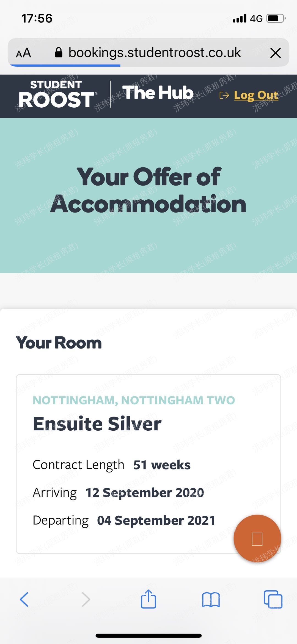Click the Log Out link
Screen dimensions: 297x644
256,95
